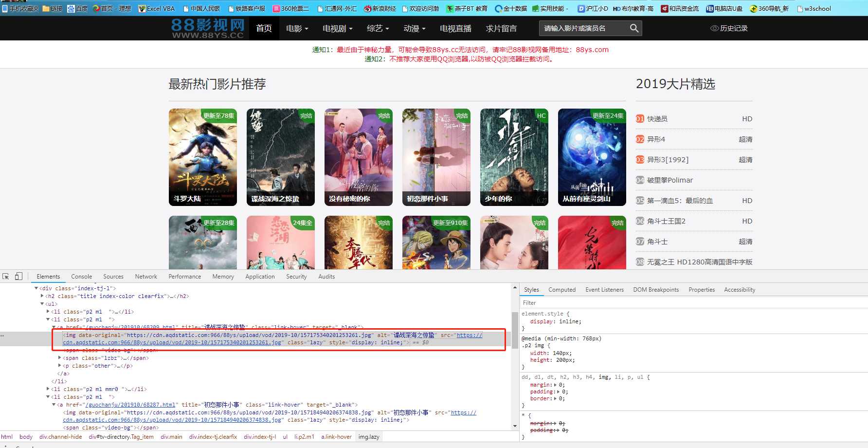Click the 斗罗大陆 poster thumbnail
Image resolution: width=868 pixels, height=448 pixels.
[x=203, y=157]
